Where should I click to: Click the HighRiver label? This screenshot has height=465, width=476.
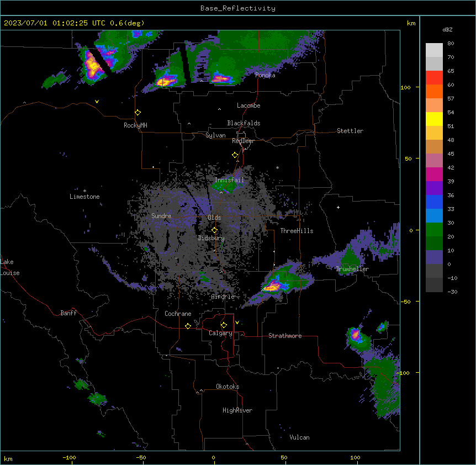[x=237, y=410]
